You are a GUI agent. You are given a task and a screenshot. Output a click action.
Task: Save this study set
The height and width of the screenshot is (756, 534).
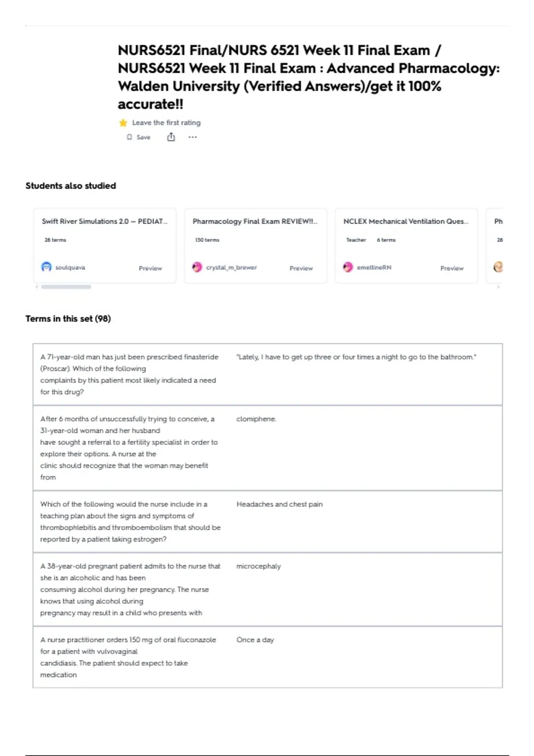tap(138, 137)
